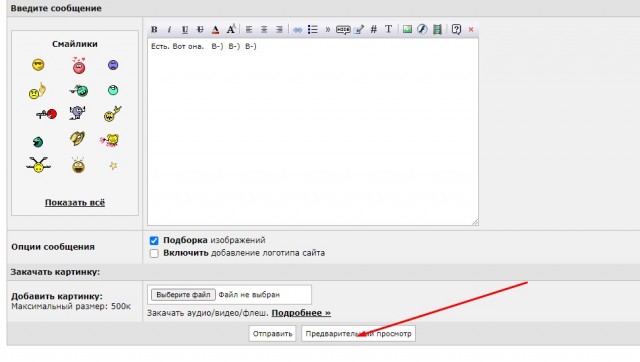Insert code with the # icon
The height and width of the screenshot is (362, 640).
pyautogui.click(x=373, y=29)
